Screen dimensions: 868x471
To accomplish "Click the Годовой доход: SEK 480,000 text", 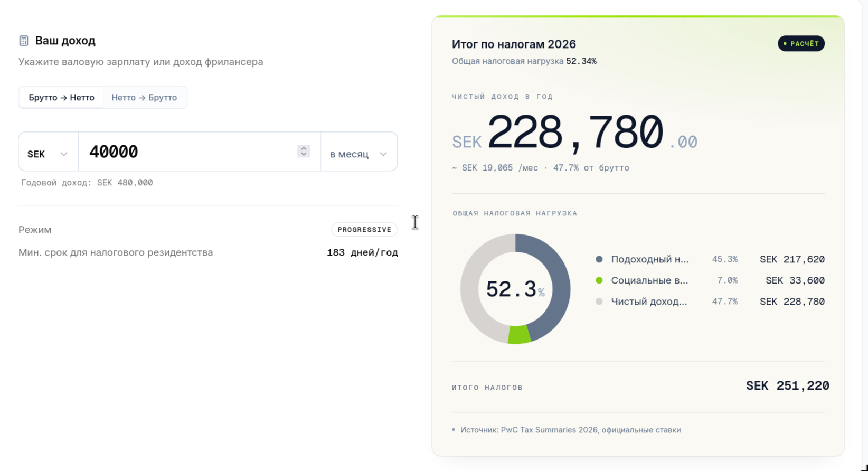I will (87, 183).
